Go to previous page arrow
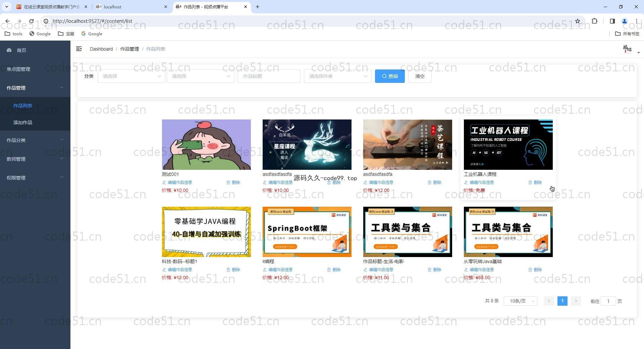 click(549, 301)
